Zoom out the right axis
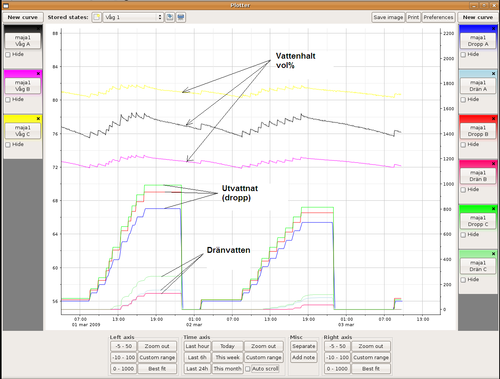500x379 pixels. (371, 346)
